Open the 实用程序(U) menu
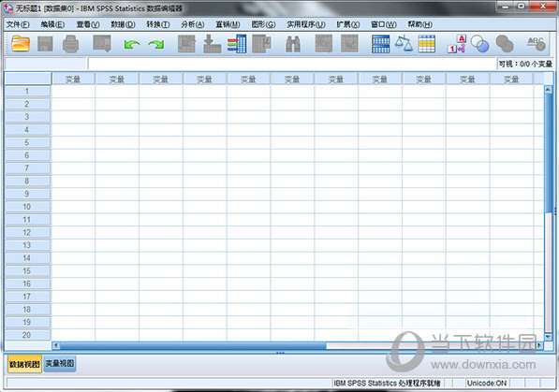 [306, 24]
